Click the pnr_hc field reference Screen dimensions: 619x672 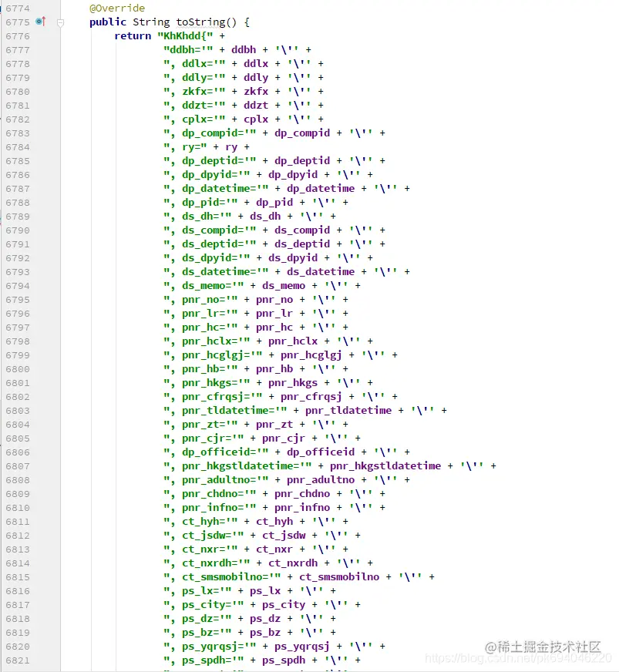click(274, 327)
